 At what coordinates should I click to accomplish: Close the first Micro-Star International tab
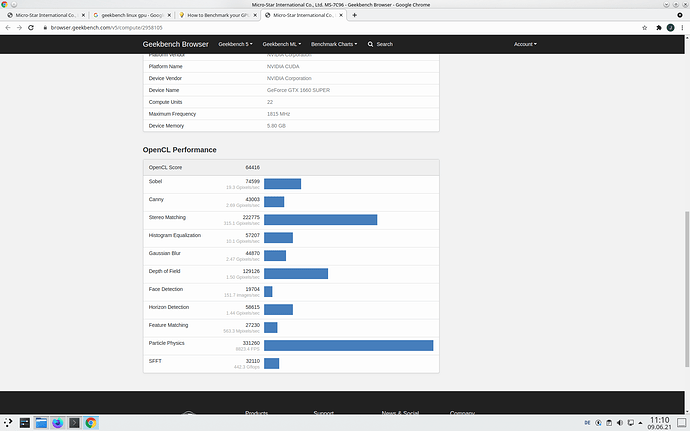83,15
